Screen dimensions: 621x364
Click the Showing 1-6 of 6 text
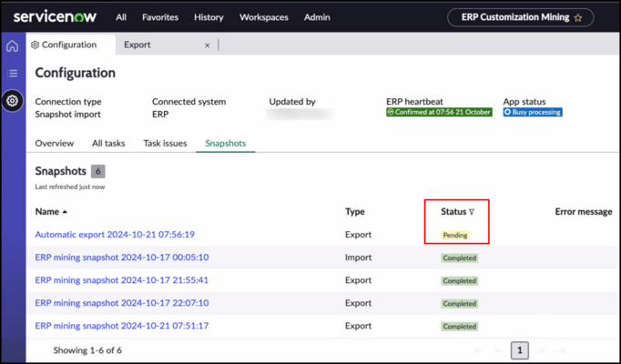tap(87, 350)
